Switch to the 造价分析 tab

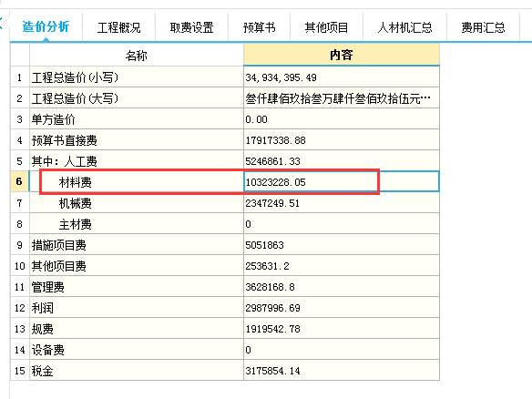point(46,26)
